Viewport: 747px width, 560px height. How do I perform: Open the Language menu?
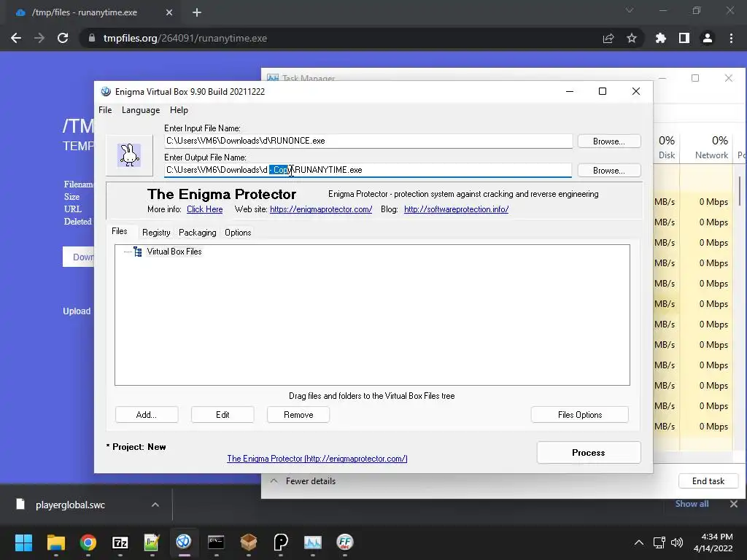pos(141,110)
